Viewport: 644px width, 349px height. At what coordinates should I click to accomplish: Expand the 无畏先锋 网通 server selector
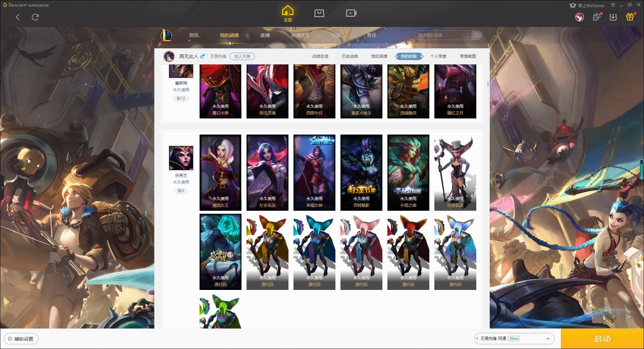tap(514, 339)
